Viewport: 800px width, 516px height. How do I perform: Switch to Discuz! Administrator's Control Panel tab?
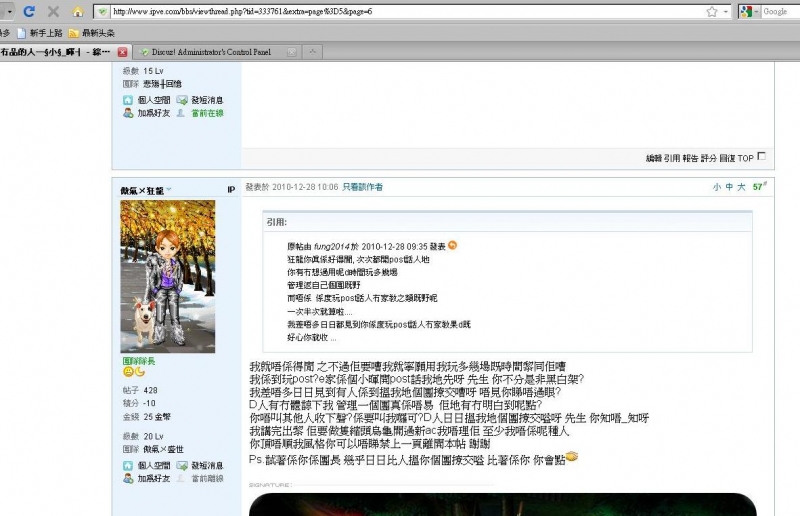[x=204, y=51]
